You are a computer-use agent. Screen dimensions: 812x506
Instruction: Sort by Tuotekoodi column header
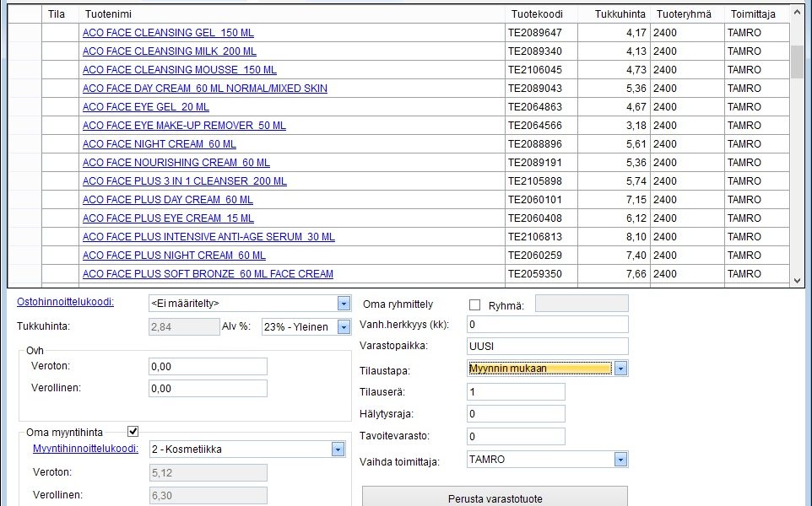(x=541, y=14)
